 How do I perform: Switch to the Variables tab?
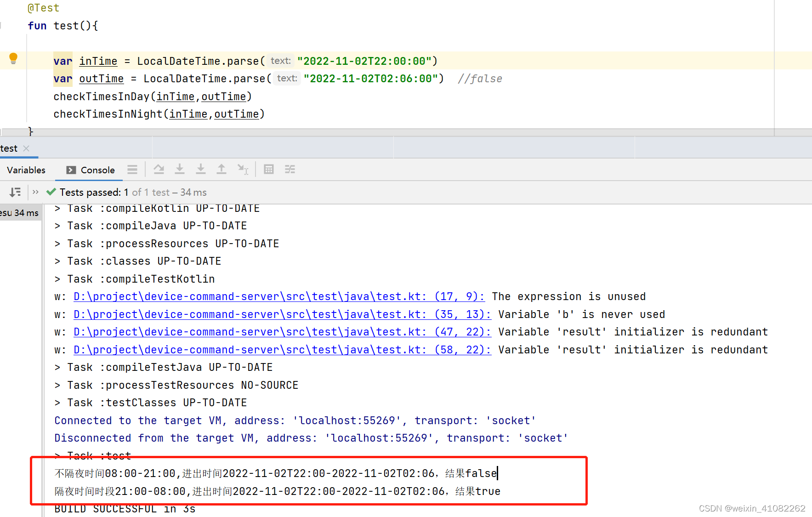pyautogui.click(x=26, y=170)
